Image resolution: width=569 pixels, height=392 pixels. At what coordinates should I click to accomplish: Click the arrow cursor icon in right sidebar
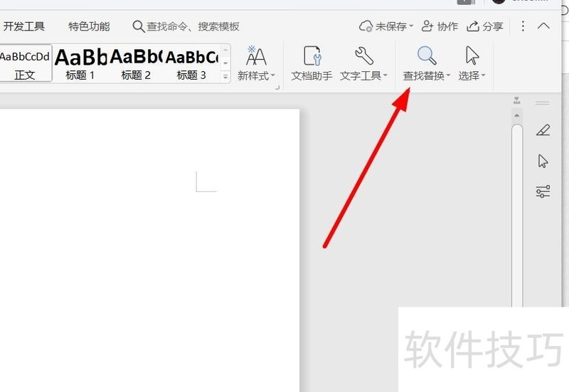click(x=543, y=161)
